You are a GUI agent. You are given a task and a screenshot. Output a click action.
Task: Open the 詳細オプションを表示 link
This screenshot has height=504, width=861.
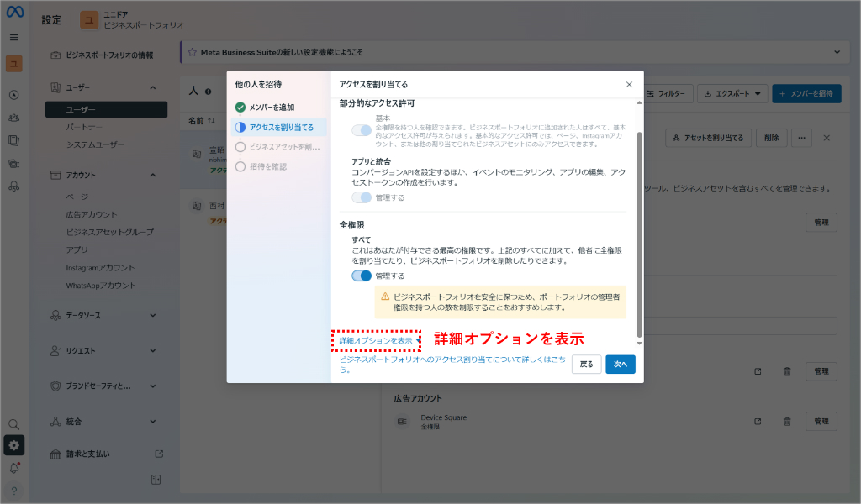pyautogui.click(x=377, y=341)
